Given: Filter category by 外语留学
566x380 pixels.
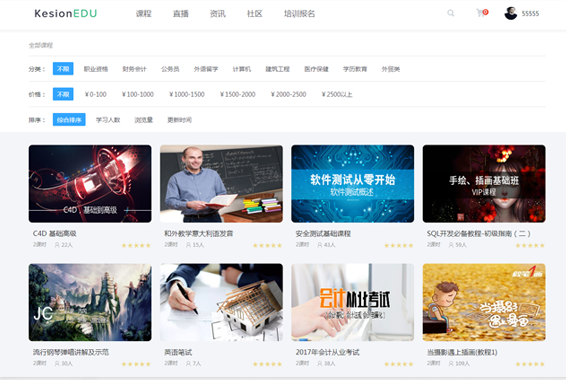Looking at the screenshot, I should (x=206, y=69).
